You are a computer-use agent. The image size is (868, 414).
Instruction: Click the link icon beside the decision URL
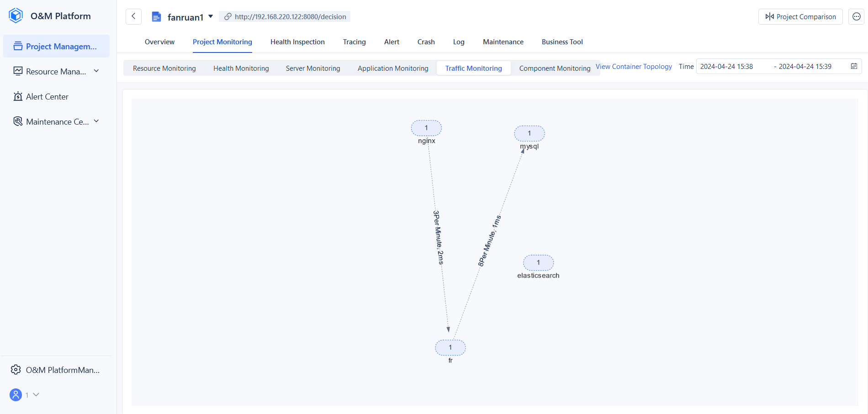point(228,16)
